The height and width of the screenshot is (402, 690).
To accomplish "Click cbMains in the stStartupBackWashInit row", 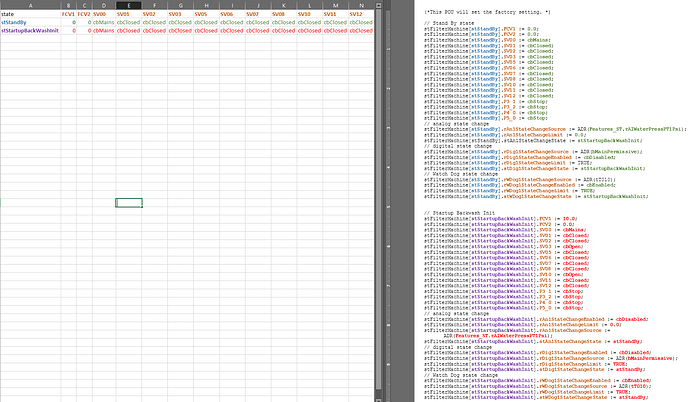I will [104, 31].
